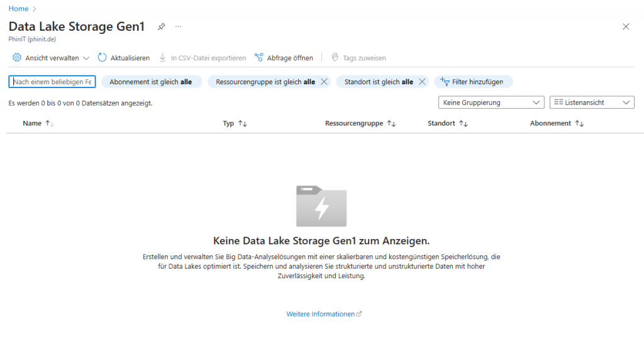Viewport: 644px width, 363px height.
Task: Open the Standort ist gleich filter
Action: point(377,82)
